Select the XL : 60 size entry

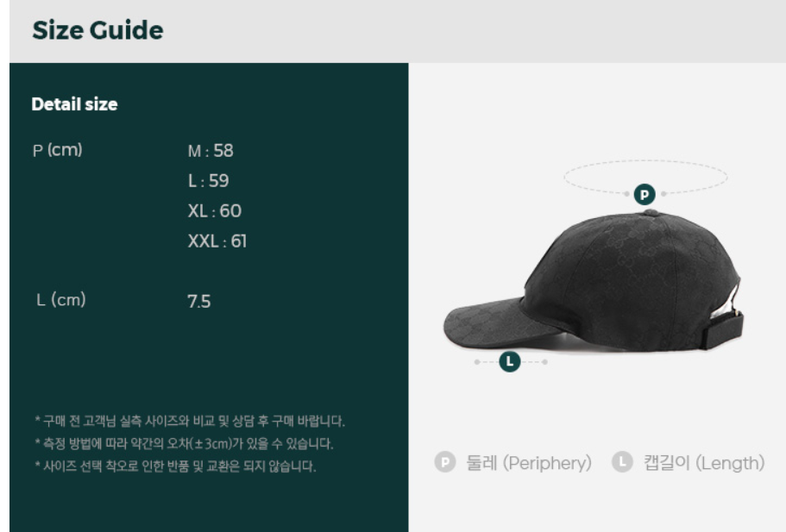tap(215, 211)
